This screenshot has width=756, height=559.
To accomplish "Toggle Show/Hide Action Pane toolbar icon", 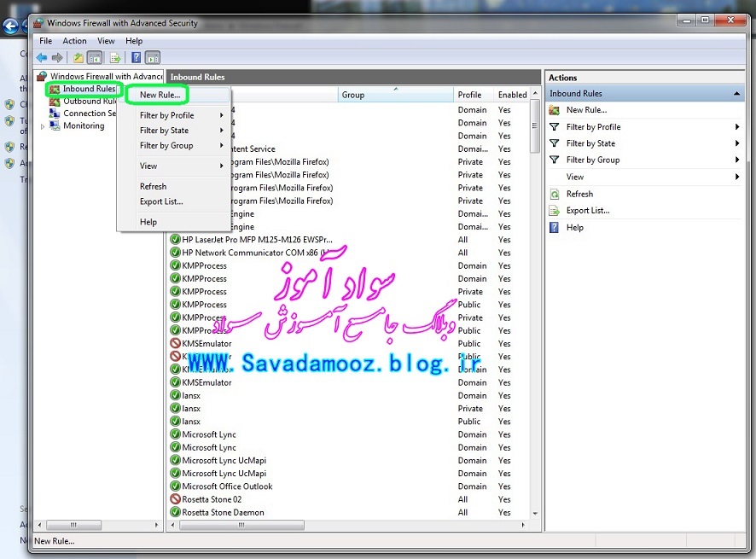I will [153, 58].
